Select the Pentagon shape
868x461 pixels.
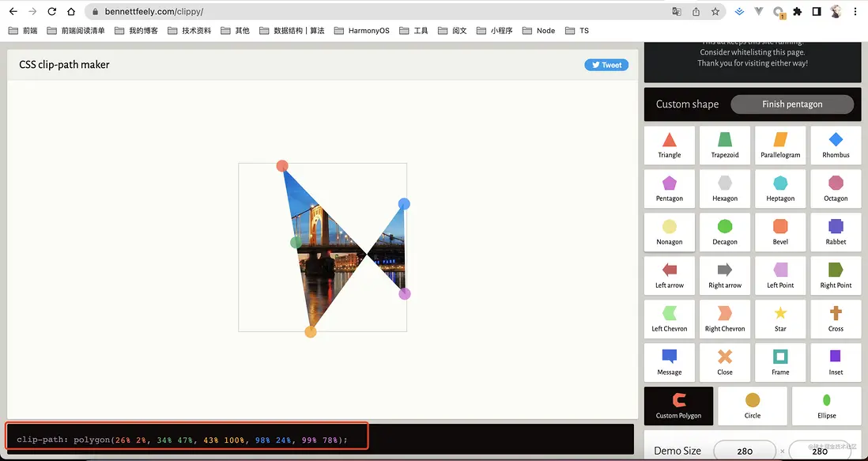coord(670,189)
